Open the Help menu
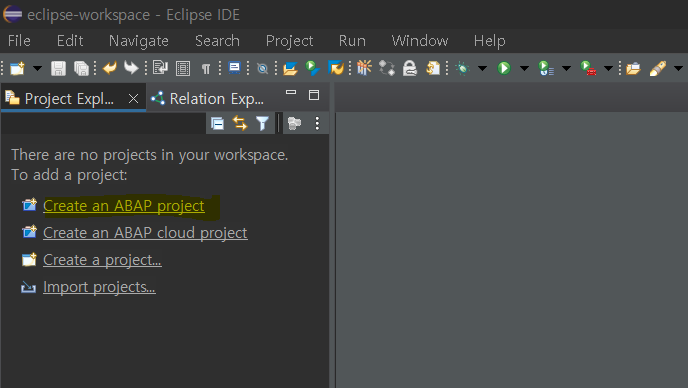688x388 pixels. (489, 41)
